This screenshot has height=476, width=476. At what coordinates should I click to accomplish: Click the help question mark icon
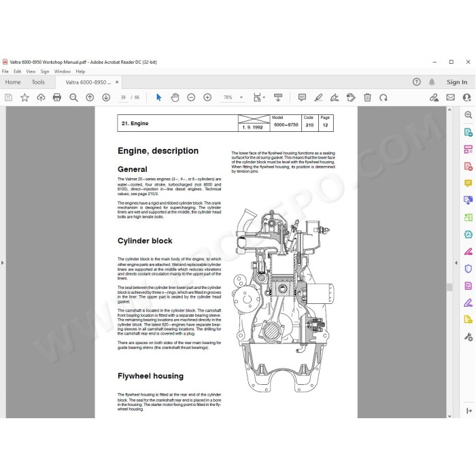tap(416, 82)
